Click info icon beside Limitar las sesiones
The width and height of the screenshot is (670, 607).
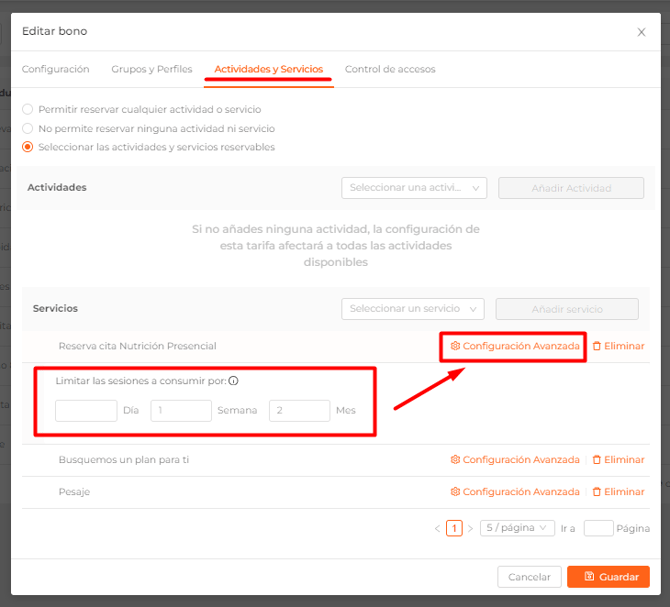(233, 381)
